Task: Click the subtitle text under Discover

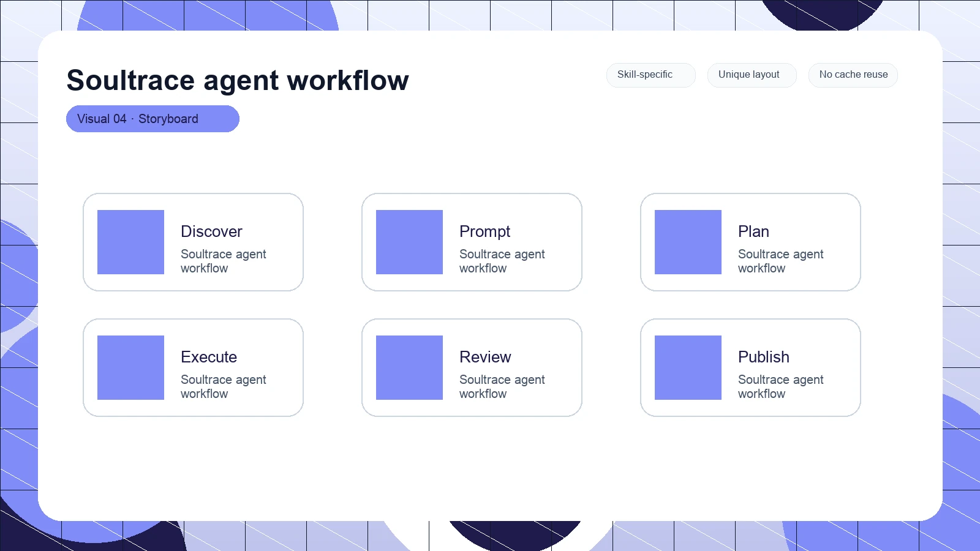Action: coord(224,261)
